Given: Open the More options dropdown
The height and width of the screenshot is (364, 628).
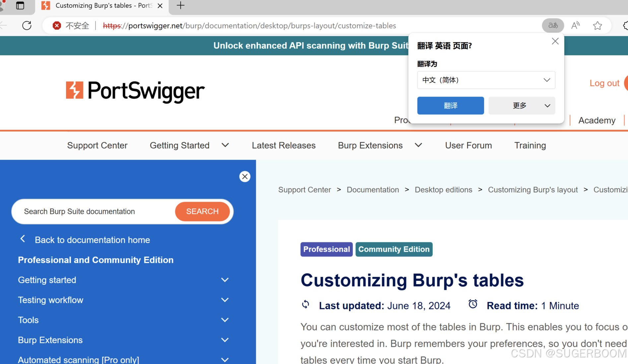Looking at the screenshot, I should [x=522, y=105].
